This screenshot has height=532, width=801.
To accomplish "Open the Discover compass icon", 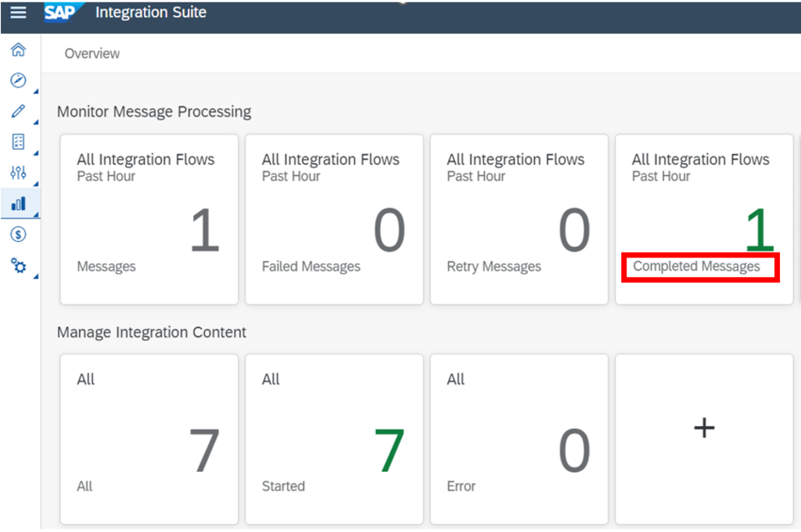I will pyautogui.click(x=20, y=80).
